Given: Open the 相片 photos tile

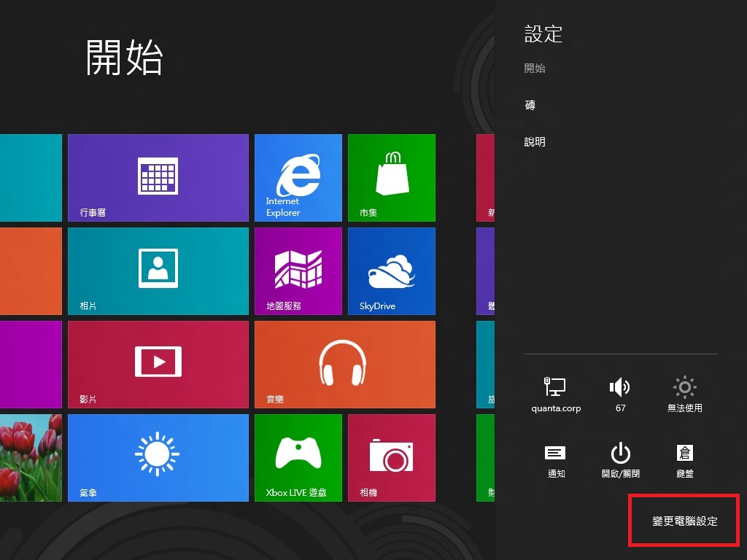Looking at the screenshot, I should pyautogui.click(x=158, y=271).
